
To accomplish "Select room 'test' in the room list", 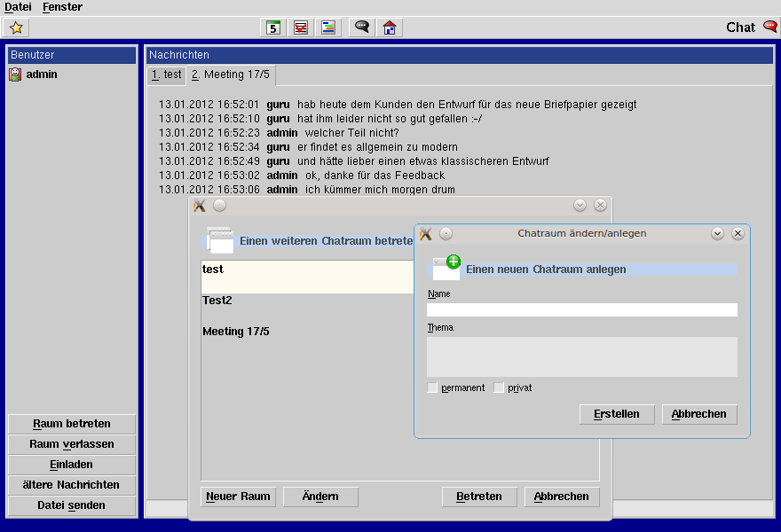I will [307, 277].
